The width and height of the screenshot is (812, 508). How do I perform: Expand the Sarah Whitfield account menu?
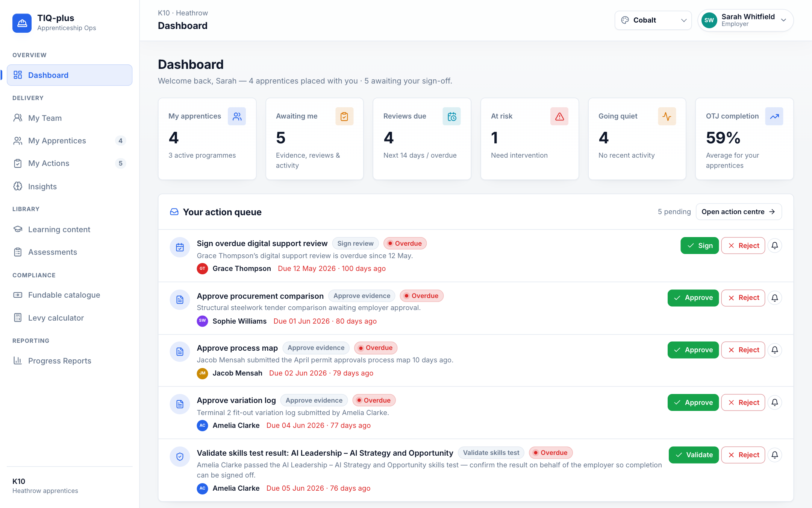745,20
